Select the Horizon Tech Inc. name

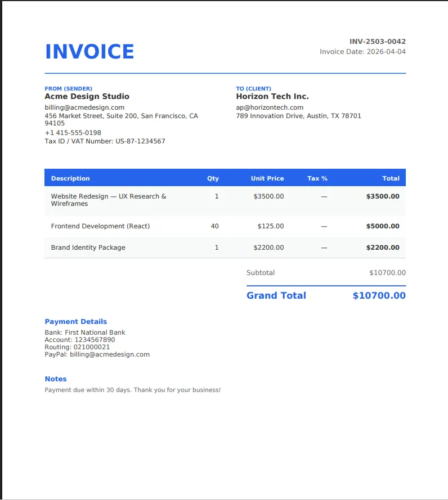click(272, 96)
